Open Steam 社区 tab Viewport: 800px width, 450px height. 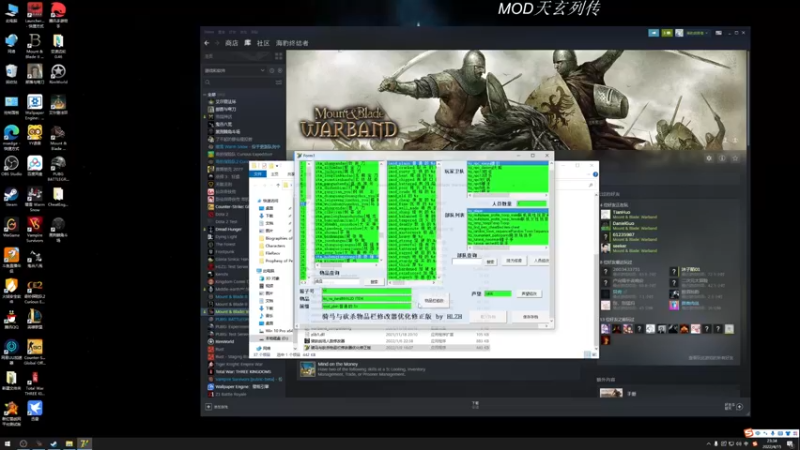point(263,43)
